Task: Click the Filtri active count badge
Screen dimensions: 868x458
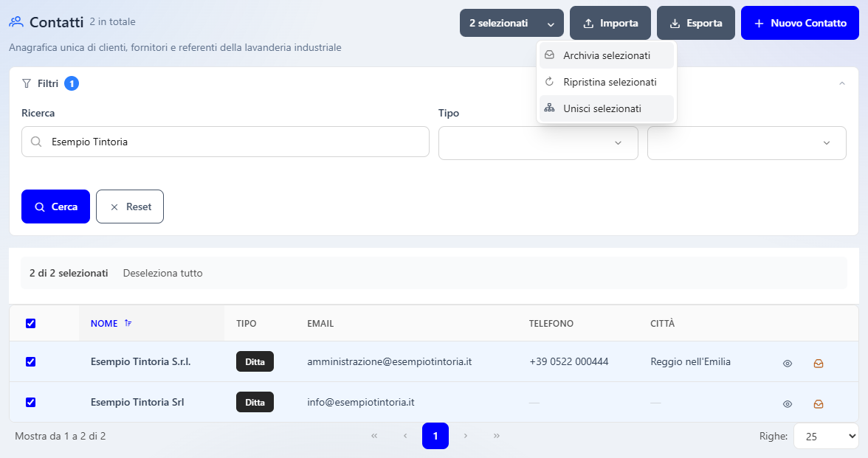Action: pyautogui.click(x=72, y=83)
